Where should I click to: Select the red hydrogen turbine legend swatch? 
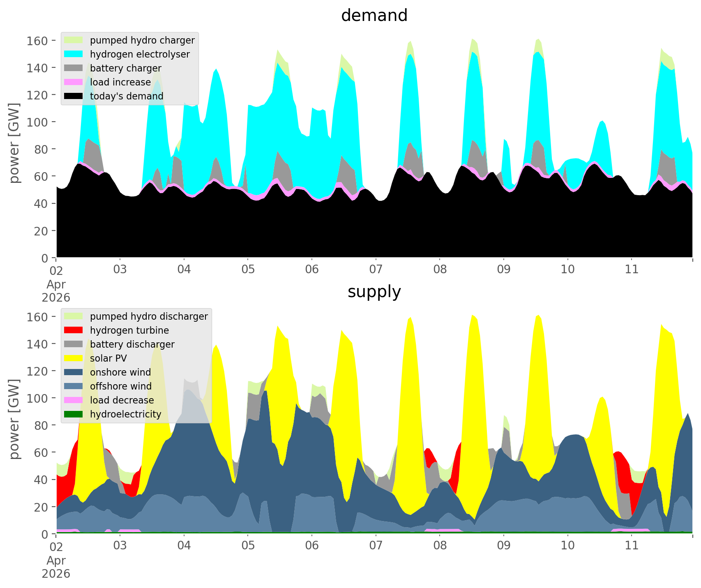74,330
